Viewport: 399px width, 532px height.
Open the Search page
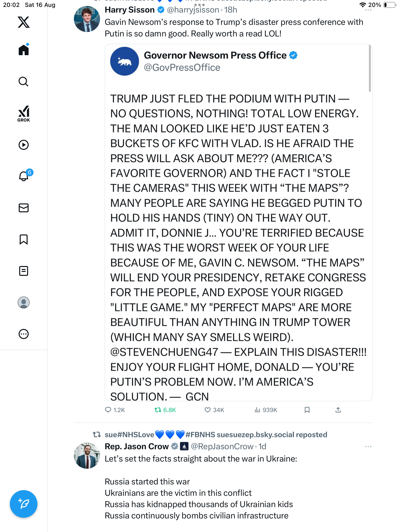(24, 82)
